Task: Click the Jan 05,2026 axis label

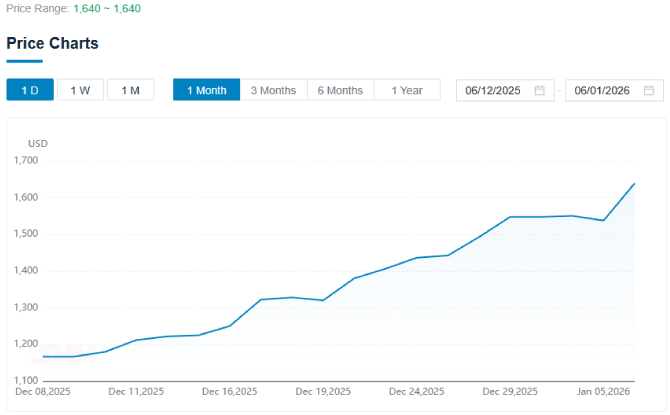Action: tap(602, 392)
